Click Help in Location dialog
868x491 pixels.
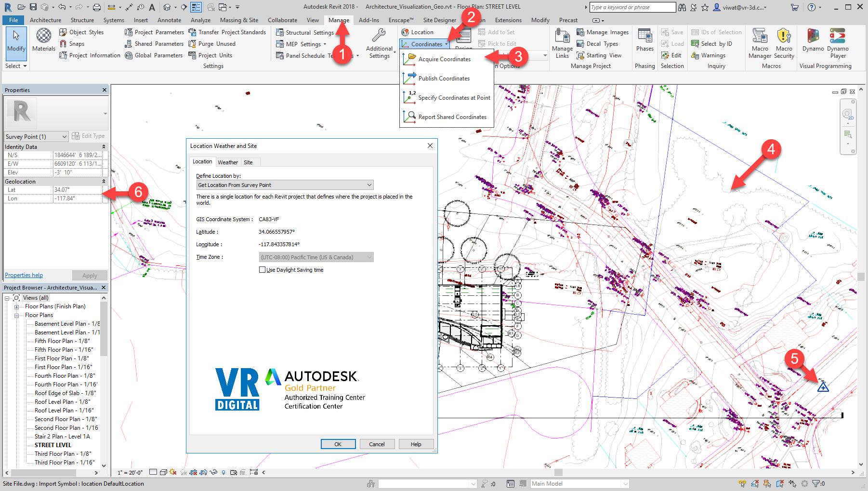pyautogui.click(x=416, y=444)
